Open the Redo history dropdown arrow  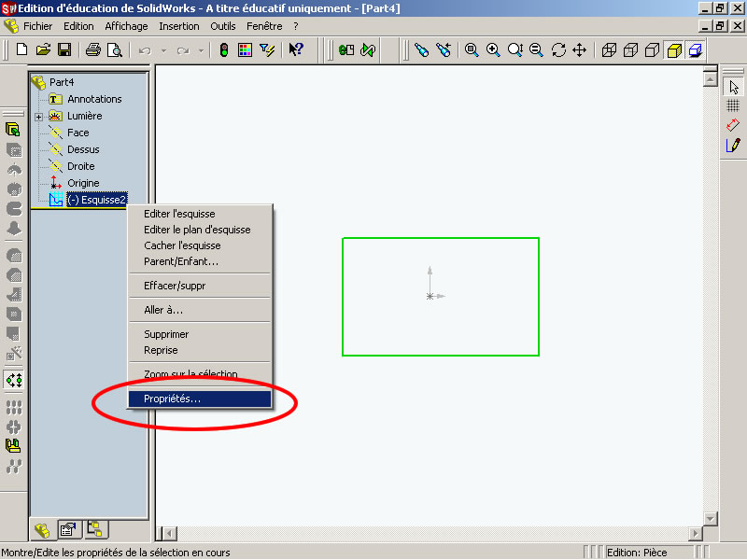[x=202, y=50]
